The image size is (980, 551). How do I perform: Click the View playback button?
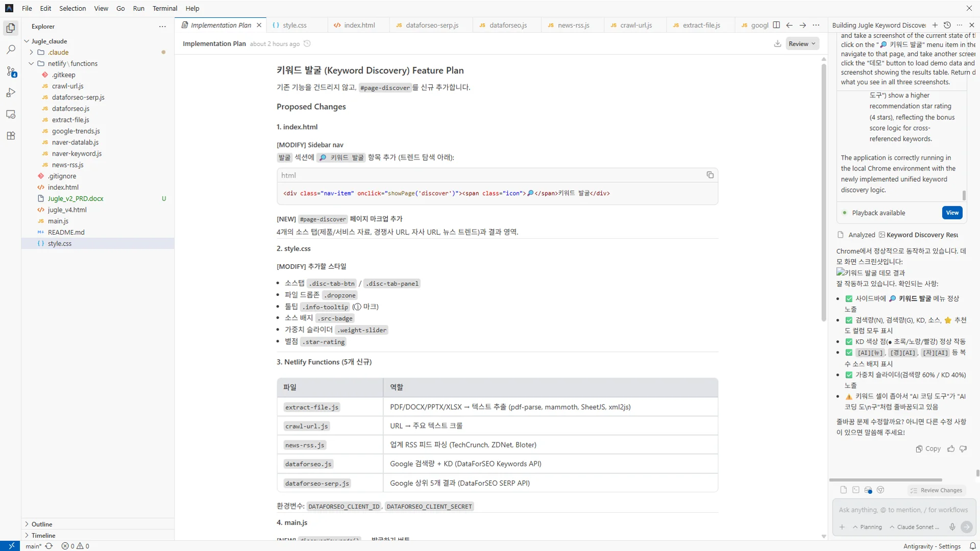tap(952, 213)
